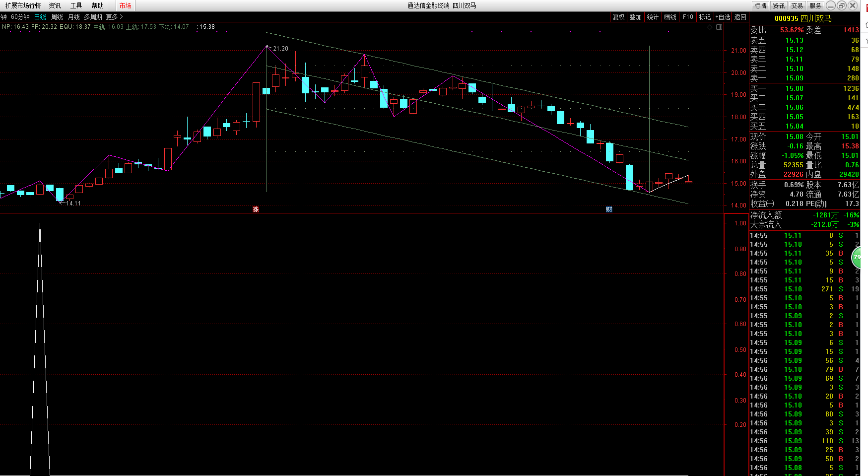This screenshot has height=476, width=868.
Task: Select the 买四 15.05 order row
Action: (x=804, y=117)
